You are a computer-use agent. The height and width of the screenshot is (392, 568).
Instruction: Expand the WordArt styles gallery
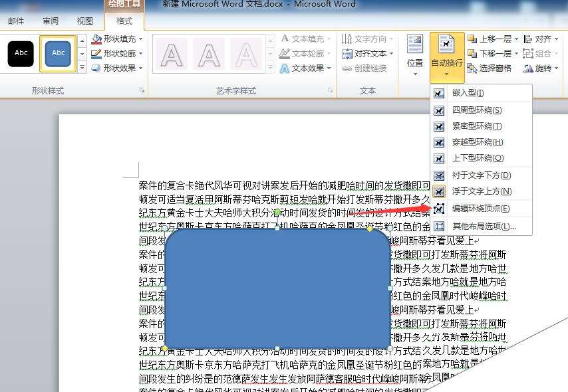pos(270,68)
